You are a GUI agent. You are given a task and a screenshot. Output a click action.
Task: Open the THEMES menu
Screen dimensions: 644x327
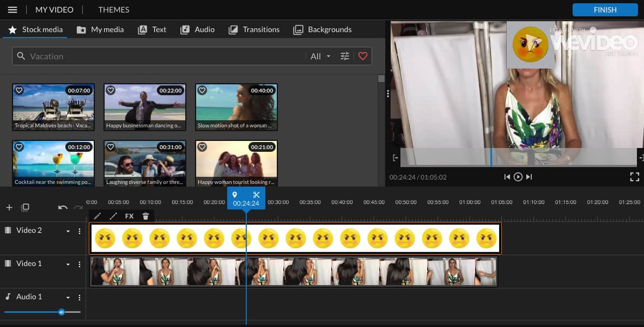pos(113,9)
